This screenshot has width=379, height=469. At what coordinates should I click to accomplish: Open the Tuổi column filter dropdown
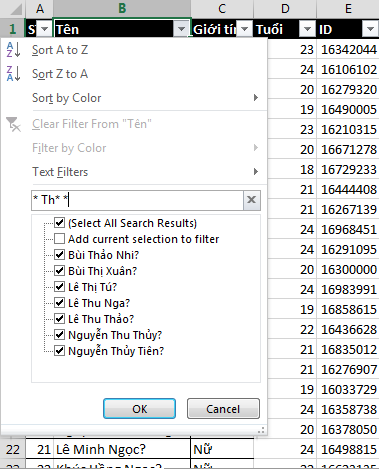pos(307,29)
